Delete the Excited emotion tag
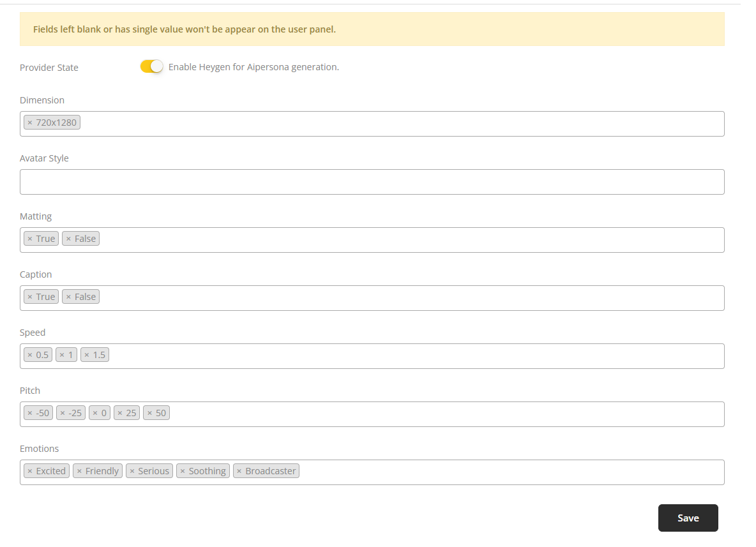Viewport: 756px width, 547px height. pyautogui.click(x=29, y=471)
